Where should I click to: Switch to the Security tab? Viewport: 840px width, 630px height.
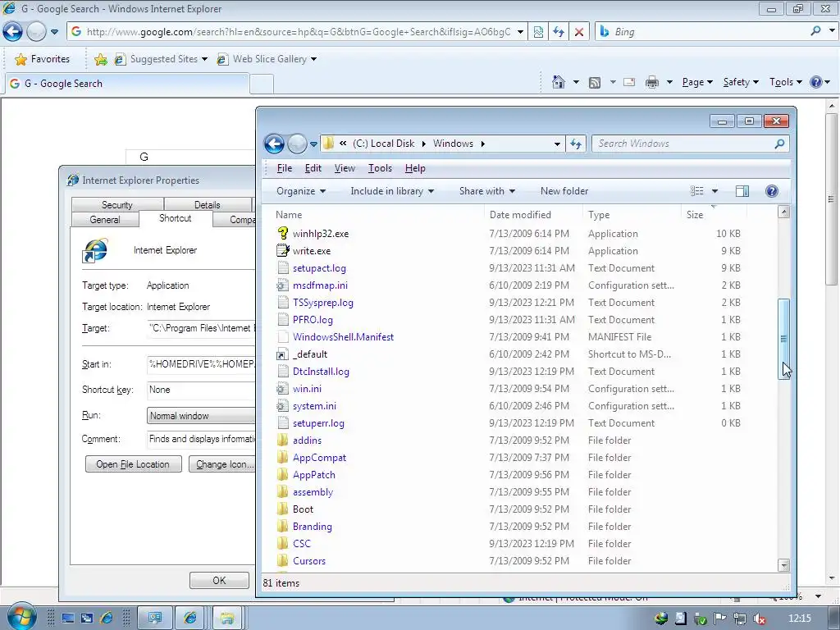click(116, 204)
